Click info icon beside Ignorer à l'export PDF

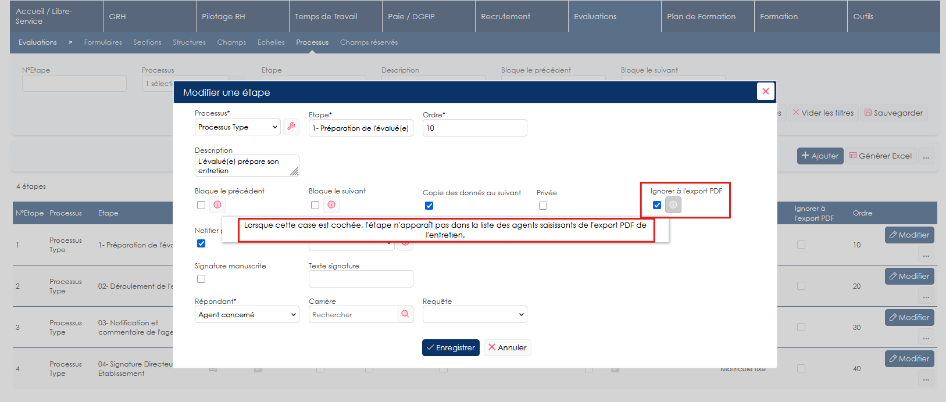point(673,205)
